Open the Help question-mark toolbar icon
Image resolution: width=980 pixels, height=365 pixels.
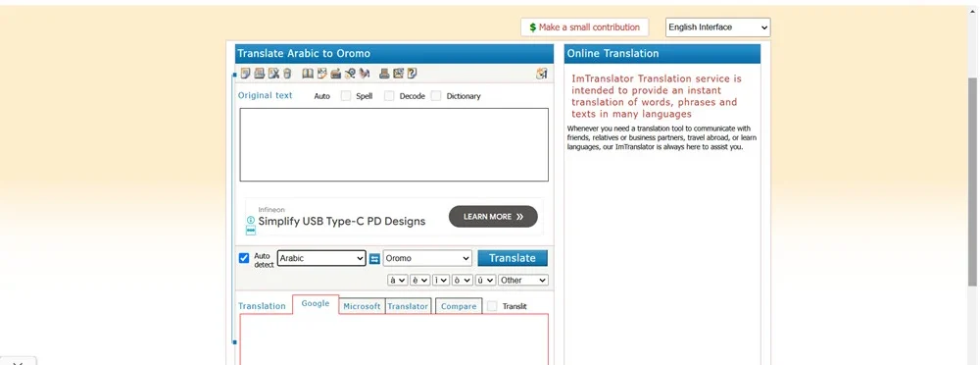click(412, 74)
